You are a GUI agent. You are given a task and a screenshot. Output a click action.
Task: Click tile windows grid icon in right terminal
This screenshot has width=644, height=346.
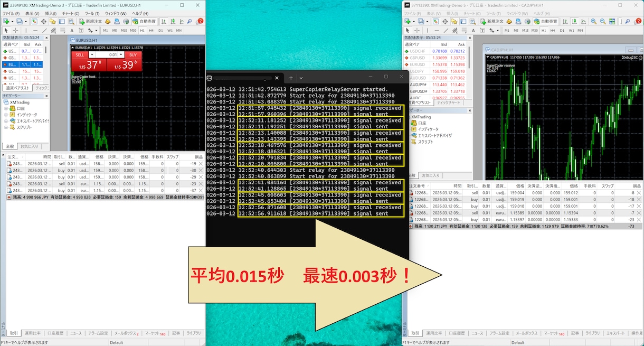point(612,22)
